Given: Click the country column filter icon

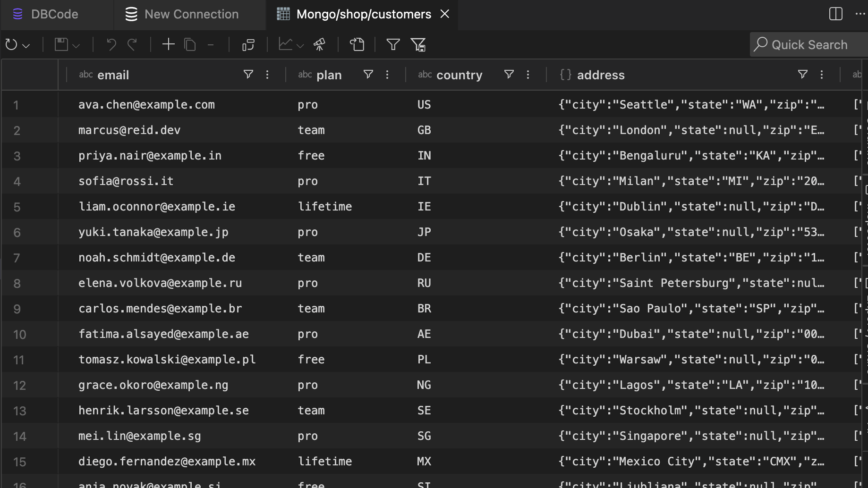Looking at the screenshot, I should 509,75.
